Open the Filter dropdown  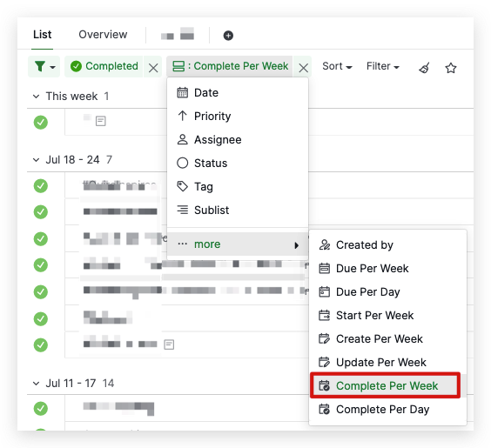[383, 66]
